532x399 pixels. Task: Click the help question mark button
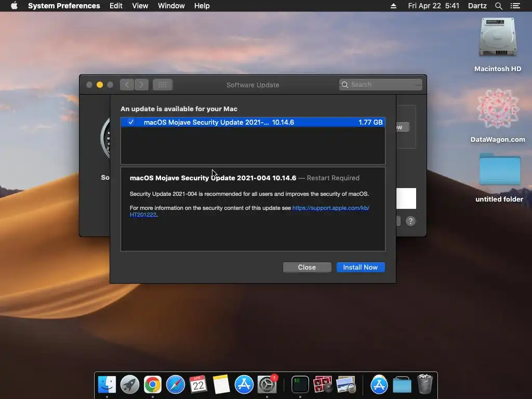point(410,221)
